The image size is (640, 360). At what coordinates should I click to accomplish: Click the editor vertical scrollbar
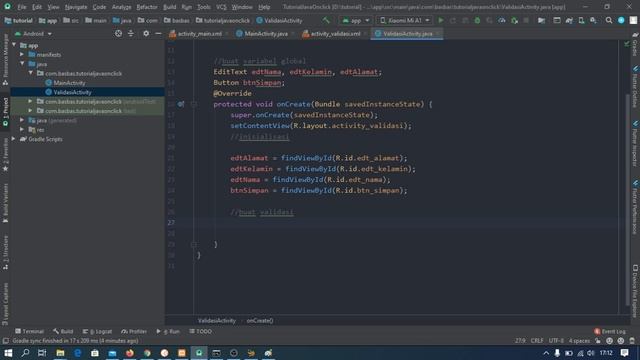coord(627,199)
